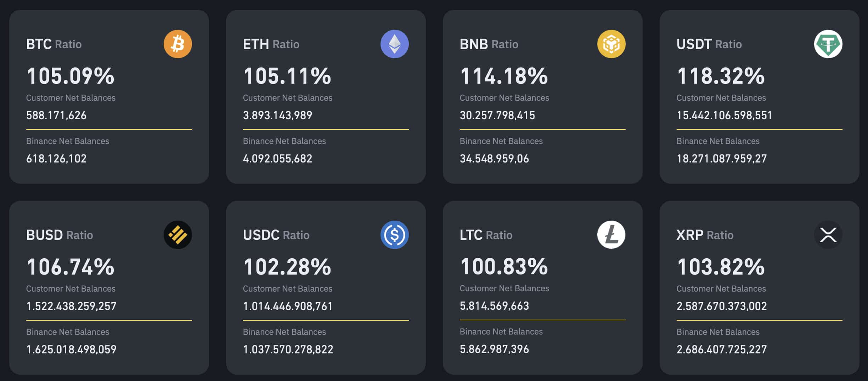Click the yellow divider under BUSD balances

point(109,319)
